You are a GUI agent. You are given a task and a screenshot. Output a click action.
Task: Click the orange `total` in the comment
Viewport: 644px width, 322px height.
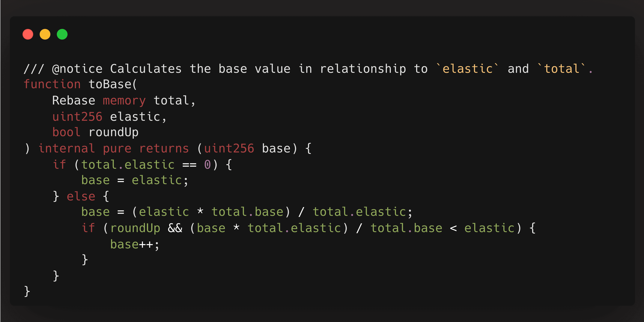pyautogui.click(x=561, y=69)
